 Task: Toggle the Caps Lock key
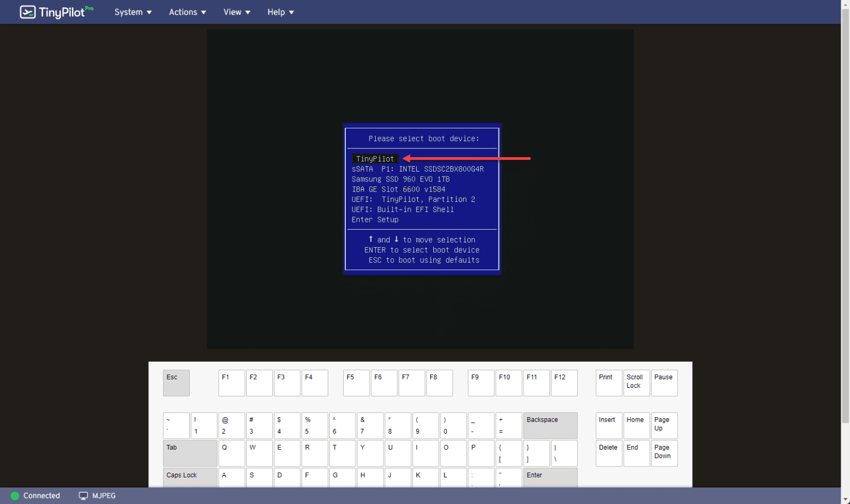point(190,477)
